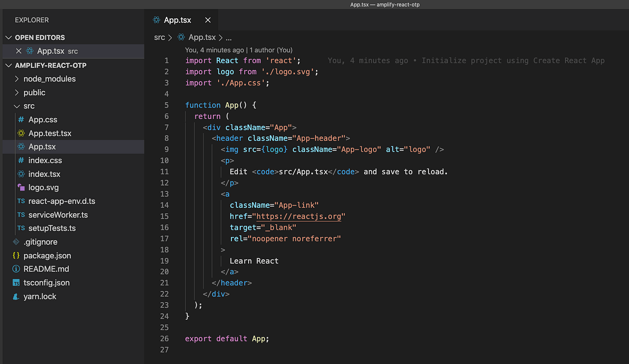This screenshot has width=629, height=364.
Task: Open README.md file
Action: pos(46,269)
